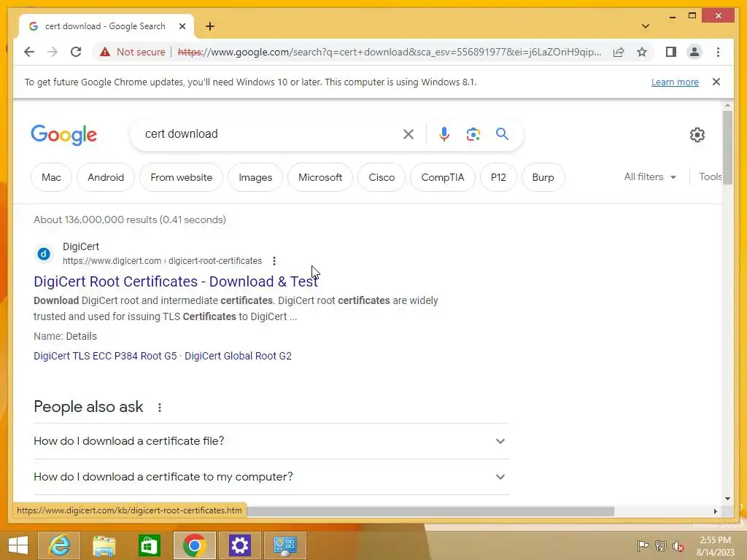
Task: Open the Chrome profile avatar menu
Action: coord(694,52)
